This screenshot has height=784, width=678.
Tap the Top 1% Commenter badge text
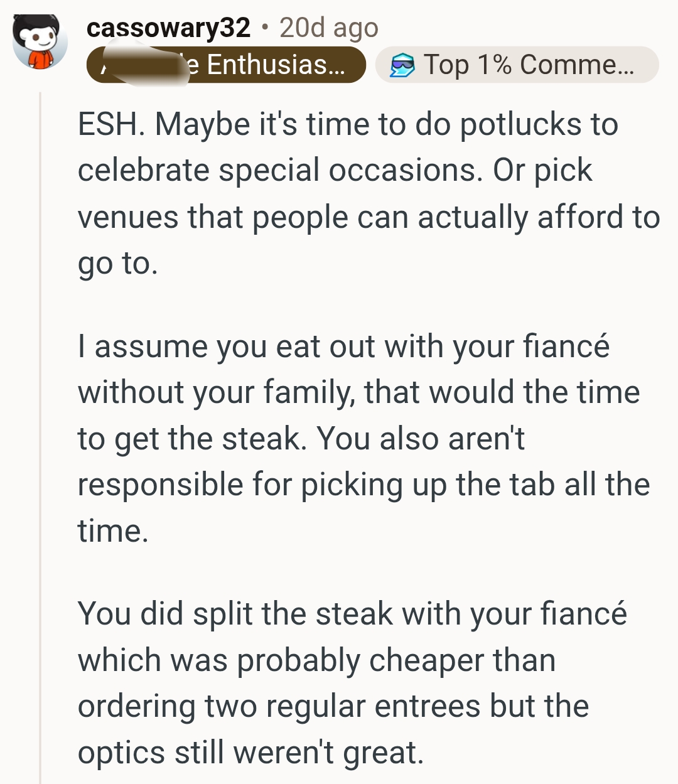tap(529, 65)
